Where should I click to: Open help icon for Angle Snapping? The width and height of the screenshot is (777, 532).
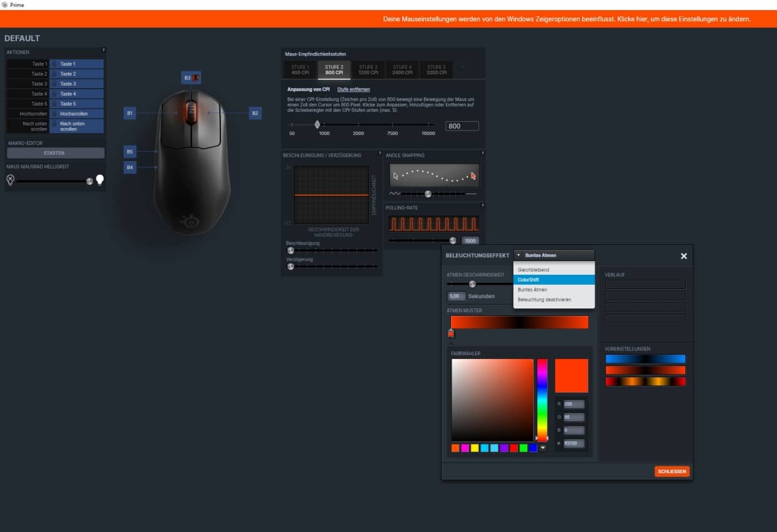point(482,153)
